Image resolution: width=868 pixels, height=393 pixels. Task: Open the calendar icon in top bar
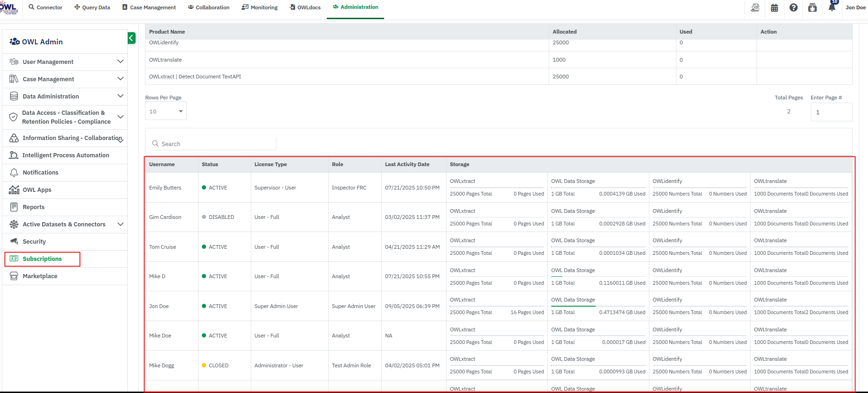774,7
